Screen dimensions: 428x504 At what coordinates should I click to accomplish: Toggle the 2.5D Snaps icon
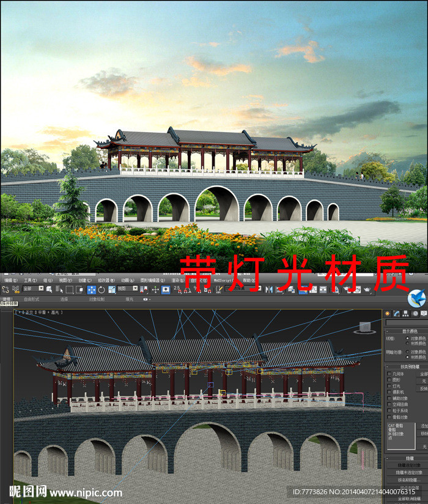(177, 289)
